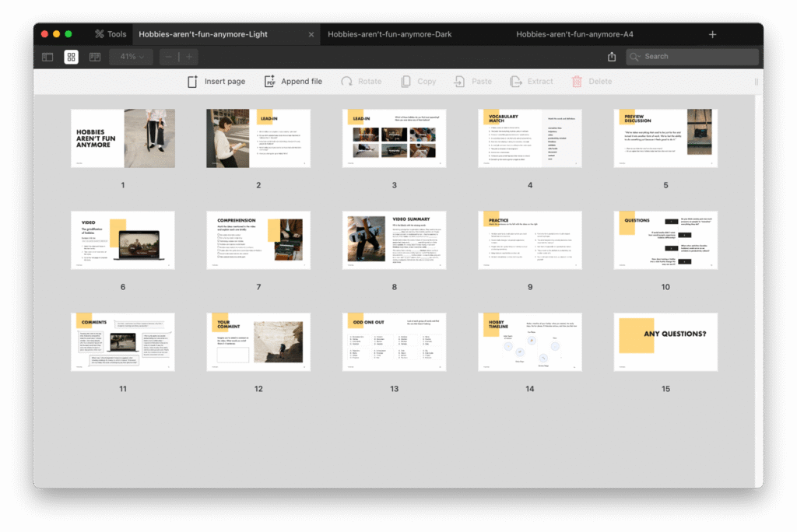The image size is (797, 532).
Task: Click the Copy pages icon
Action: [406, 82]
